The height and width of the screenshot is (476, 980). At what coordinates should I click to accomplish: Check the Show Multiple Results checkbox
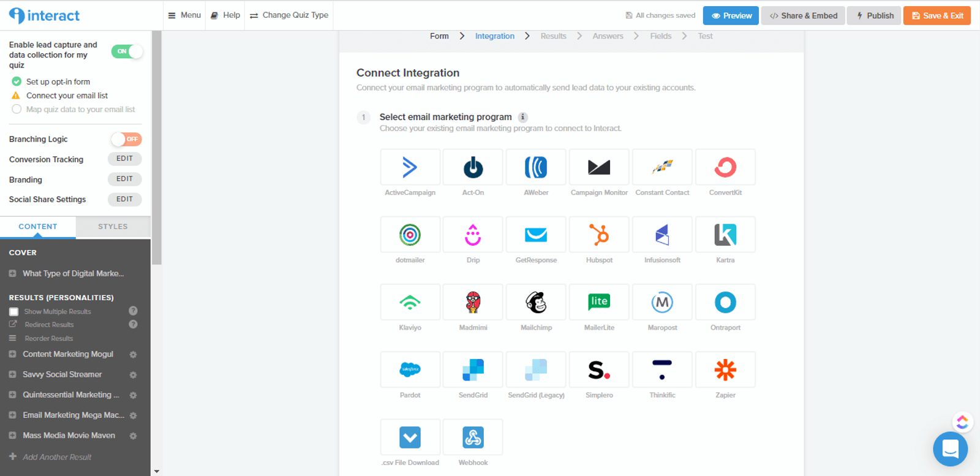tap(13, 312)
